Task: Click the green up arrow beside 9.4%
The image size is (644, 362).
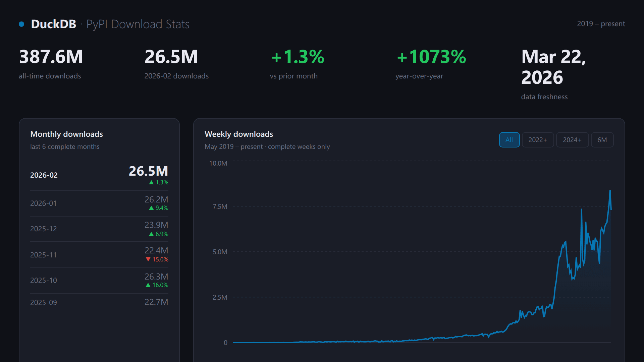Action: [x=151, y=208]
